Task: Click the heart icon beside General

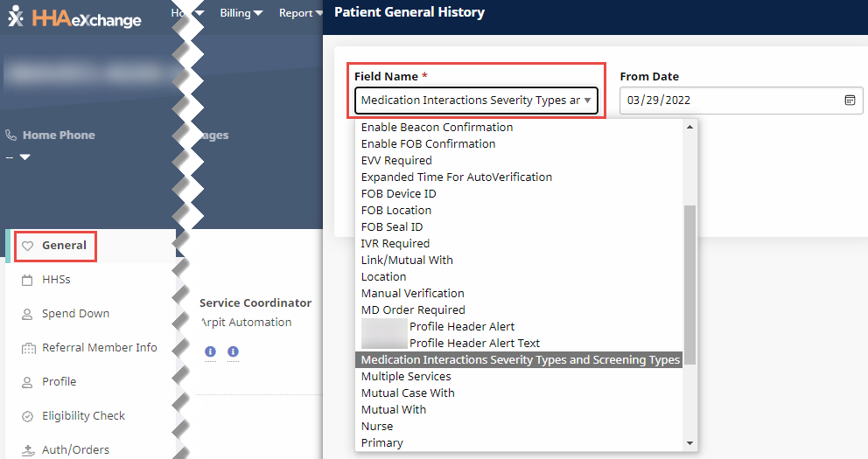Action: point(27,247)
